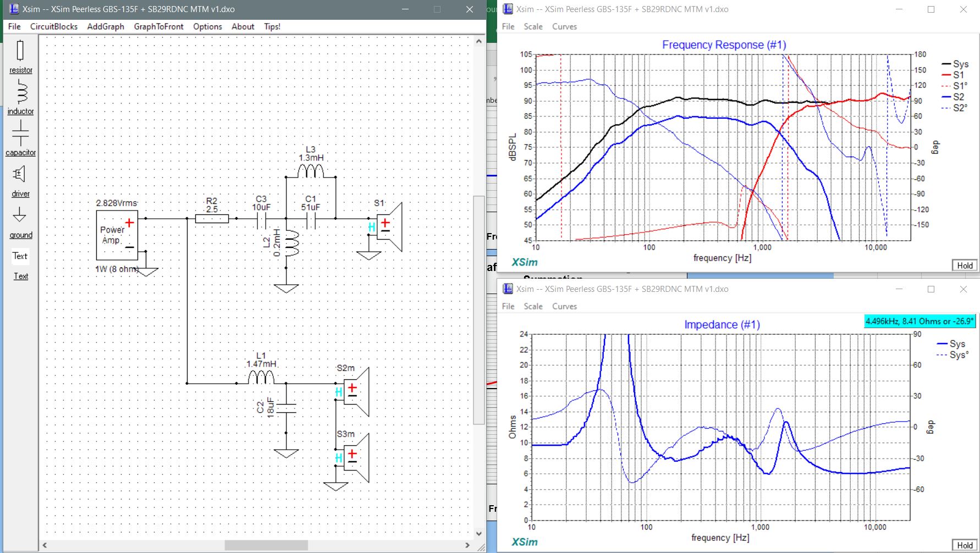Select the driver component tool
The width and height of the screenshot is (980, 553).
19,174
